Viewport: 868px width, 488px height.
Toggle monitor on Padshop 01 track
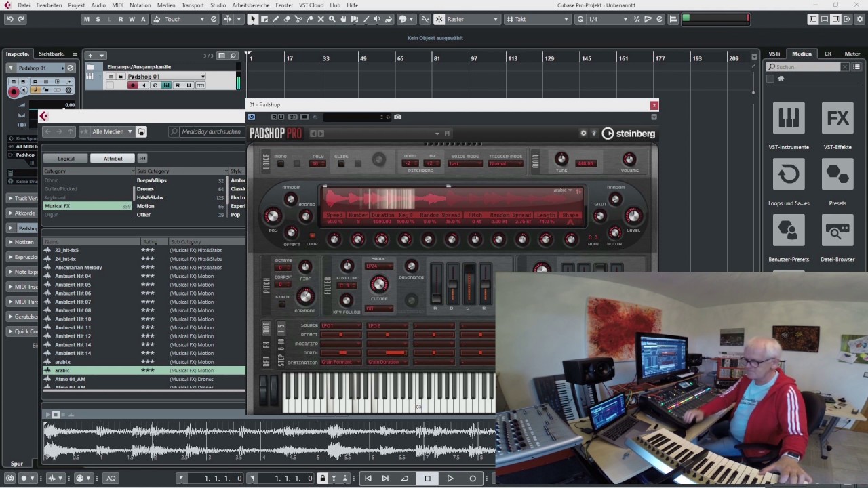(144, 85)
